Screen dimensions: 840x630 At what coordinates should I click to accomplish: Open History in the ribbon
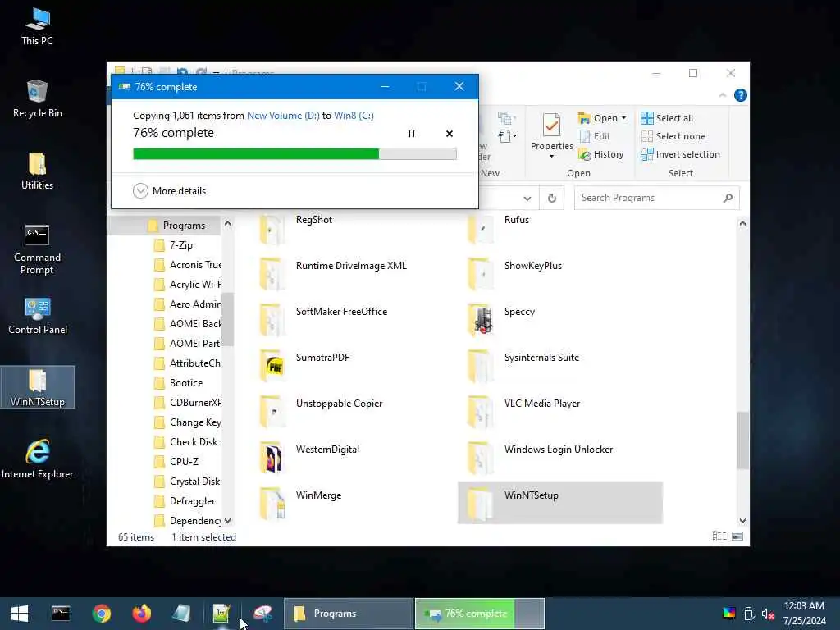(601, 154)
